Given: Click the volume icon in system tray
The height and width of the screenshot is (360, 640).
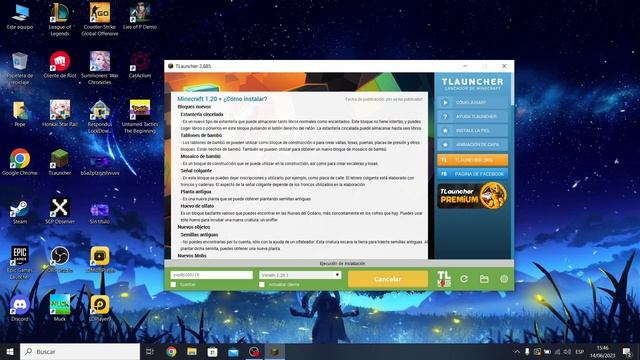Looking at the screenshot, I should (567, 351).
